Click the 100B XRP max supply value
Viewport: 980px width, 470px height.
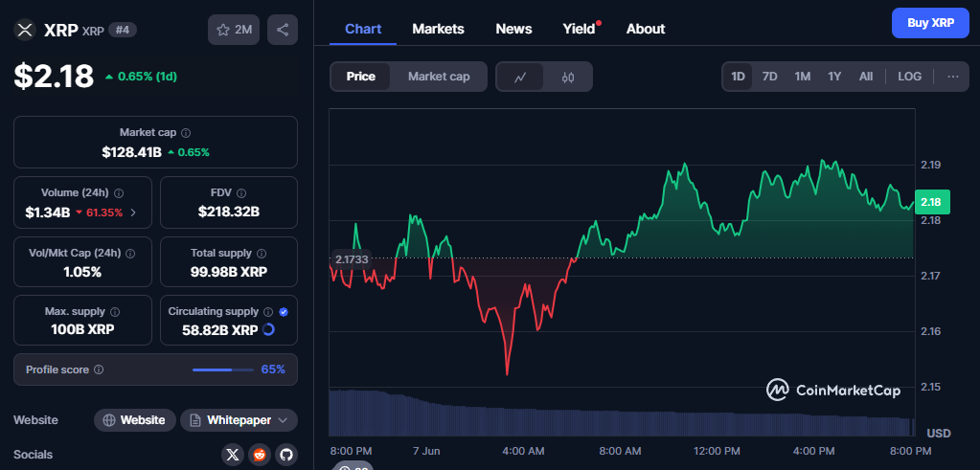coord(82,329)
